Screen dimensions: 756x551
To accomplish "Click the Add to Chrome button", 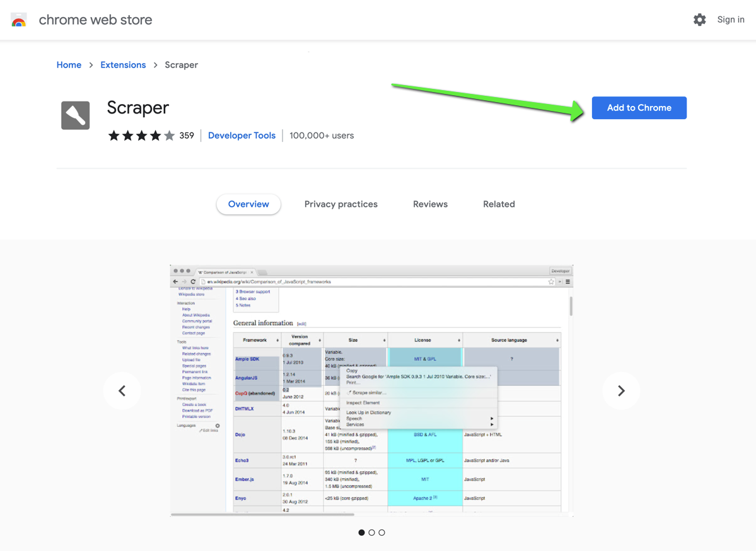I will click(x=639, y=108).
